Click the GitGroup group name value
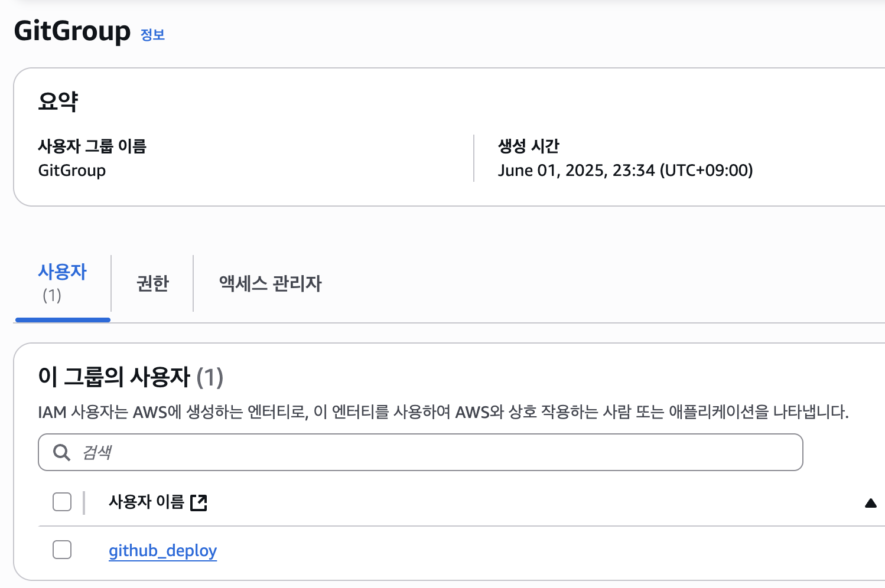 pyautogui.click(x=72, y=171)
